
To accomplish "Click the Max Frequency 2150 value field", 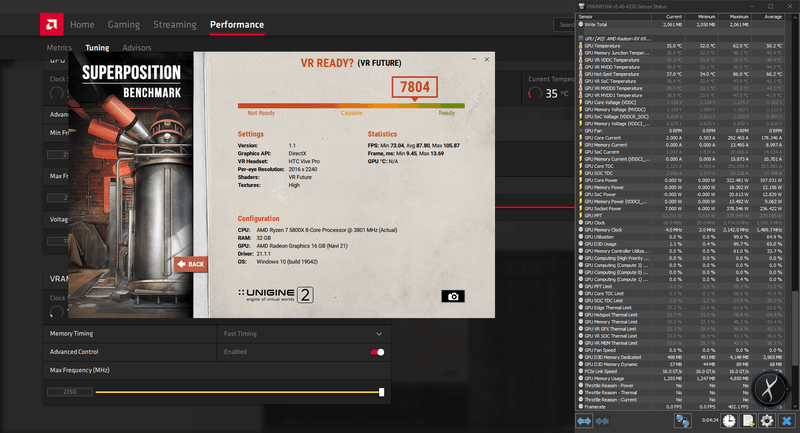I will pyautogui.click(x=70, y=392).
